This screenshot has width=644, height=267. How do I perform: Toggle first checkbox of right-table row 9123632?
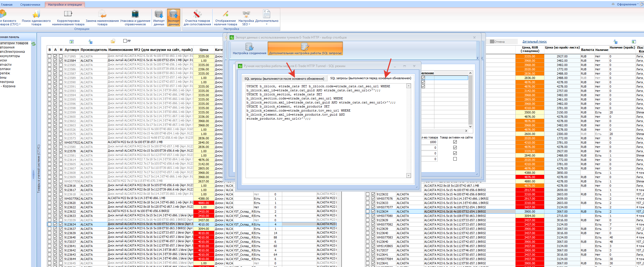[367, 194]
